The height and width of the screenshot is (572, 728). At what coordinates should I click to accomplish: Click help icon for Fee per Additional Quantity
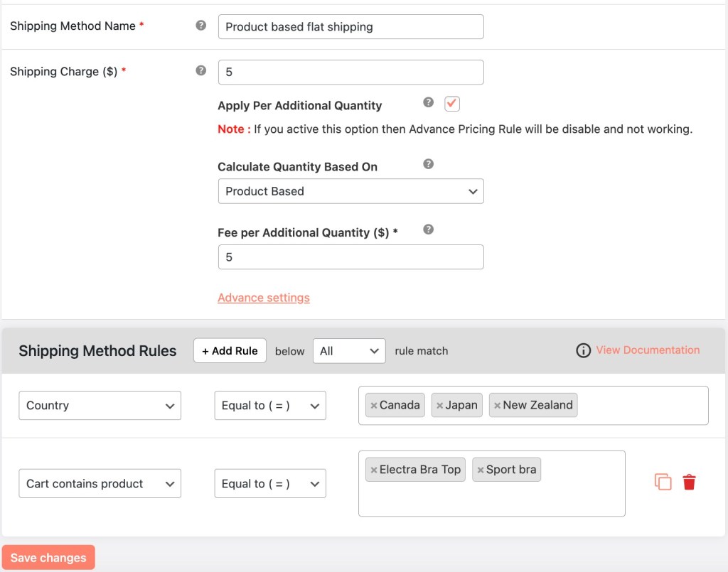click(428, 230)
